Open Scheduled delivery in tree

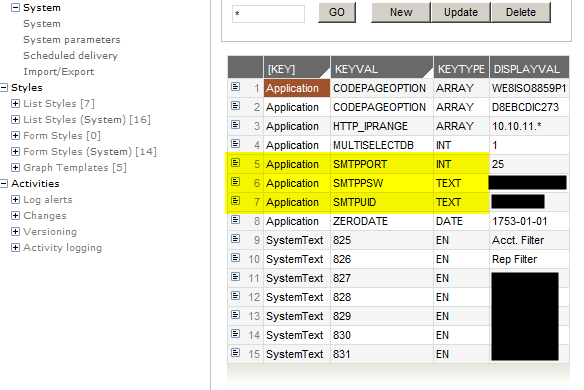click(70, 56)
